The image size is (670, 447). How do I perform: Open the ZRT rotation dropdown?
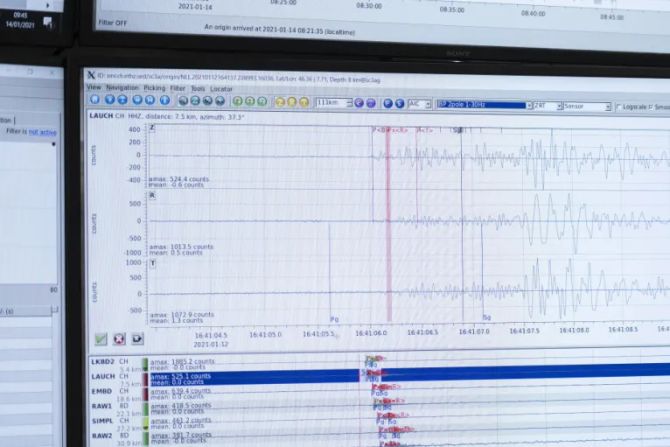[545, 106]
